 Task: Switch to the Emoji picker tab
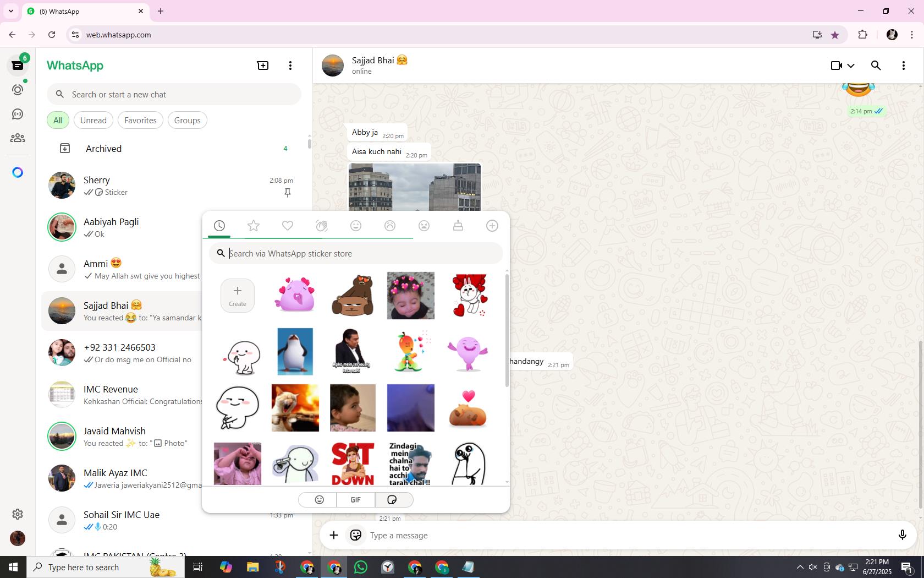tap(319, 500)
